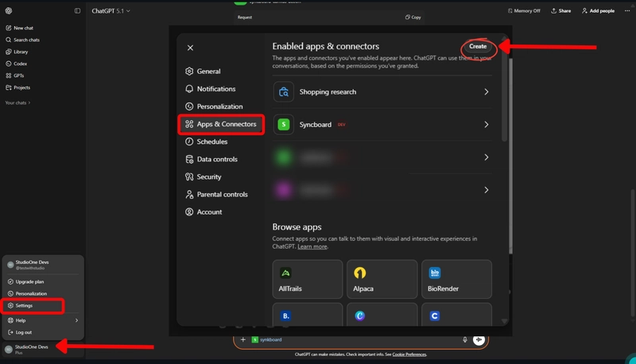This screenshot has height=364, width=636.
Task: Collapse the sidebar with panel icon
Action: tap(77, 10)
